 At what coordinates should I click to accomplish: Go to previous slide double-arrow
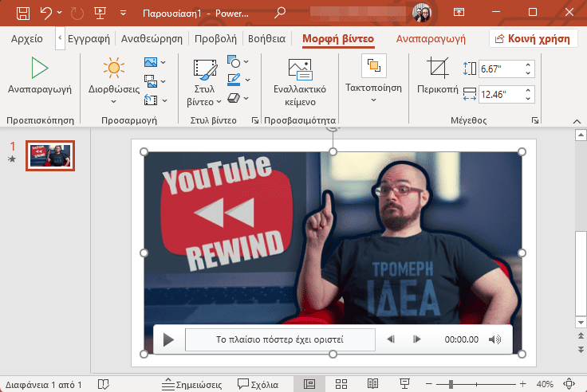[581, 335]
